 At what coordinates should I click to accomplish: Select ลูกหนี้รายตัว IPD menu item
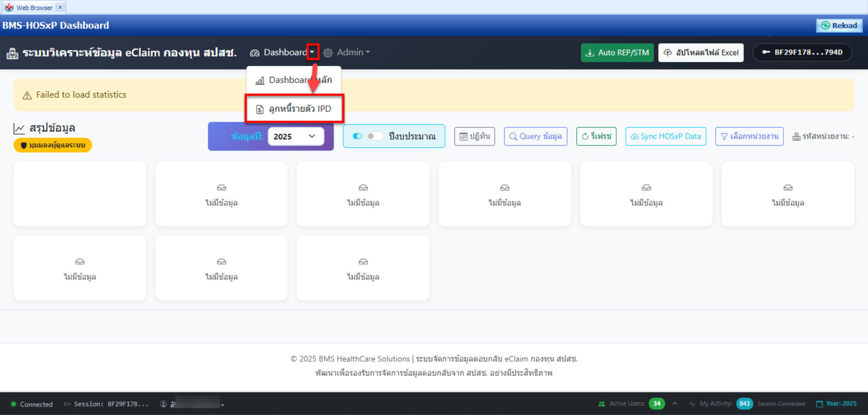point(294,108)
